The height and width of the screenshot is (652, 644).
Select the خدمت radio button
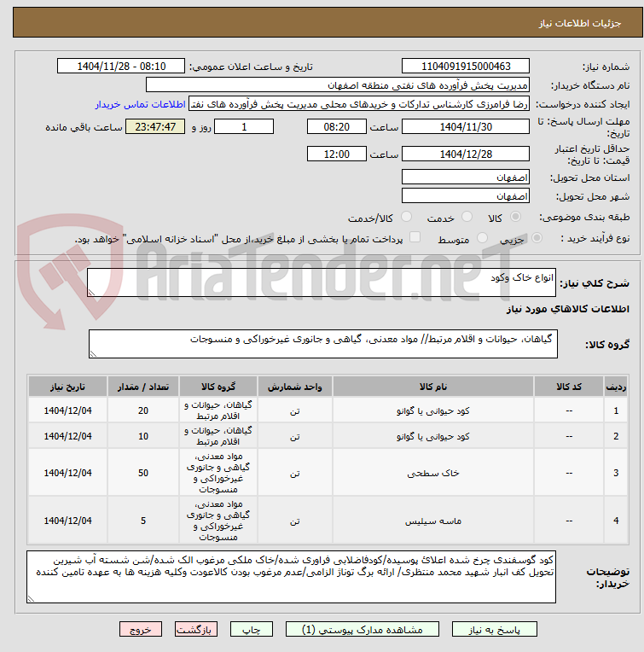[467, 217]
